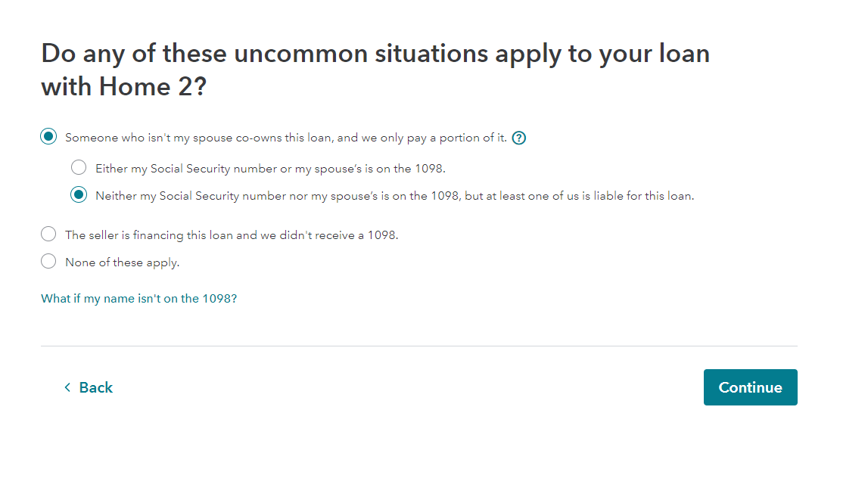Click the 'Do any of these uncommon situations' heading
Image resolution: width=868 pixels, height=497 pixels.
375,54
